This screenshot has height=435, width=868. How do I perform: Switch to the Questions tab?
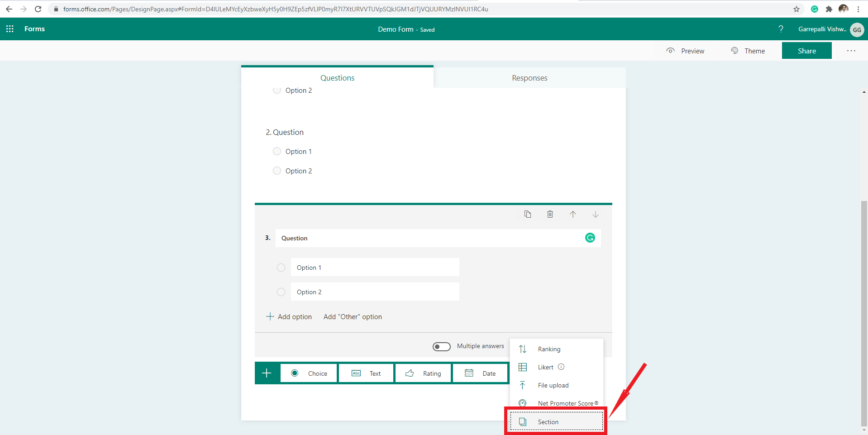337,77
